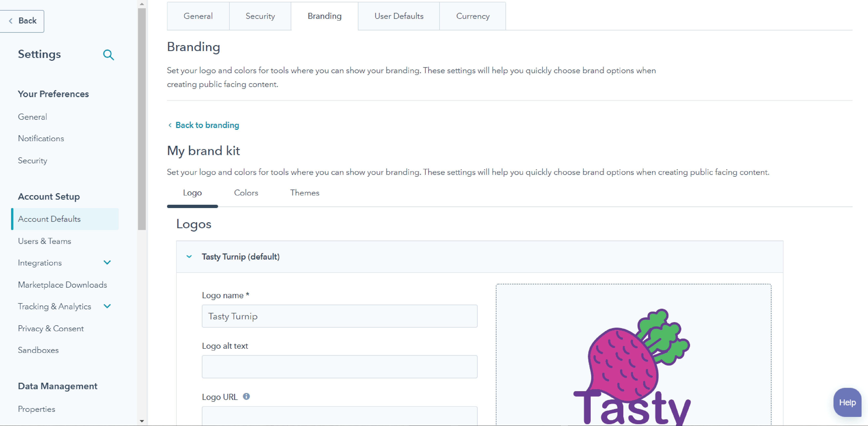Click the sidebar scrollbar down arrow
Screen dimensions: 868x426
tap(142, 421)
